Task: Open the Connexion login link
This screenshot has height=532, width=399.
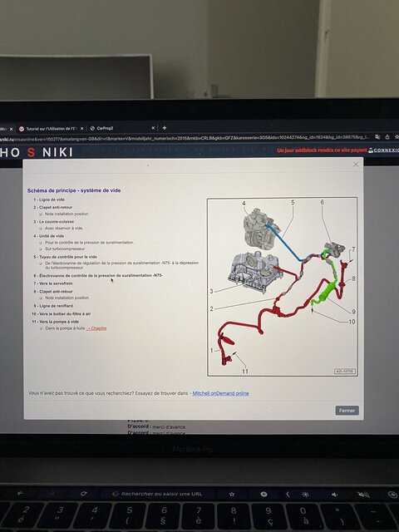Action: [x=384, y=150]
